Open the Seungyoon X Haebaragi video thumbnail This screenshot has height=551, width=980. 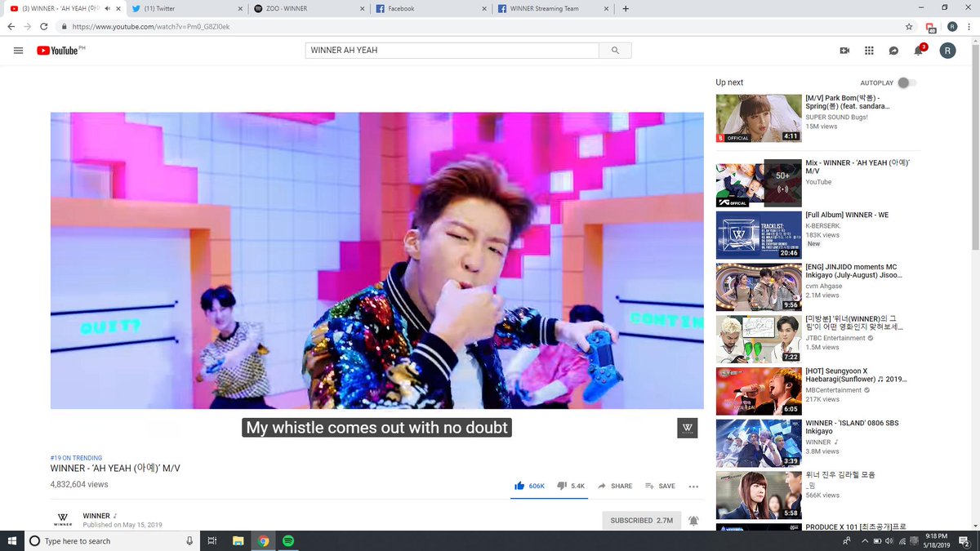tap(759, 391)
